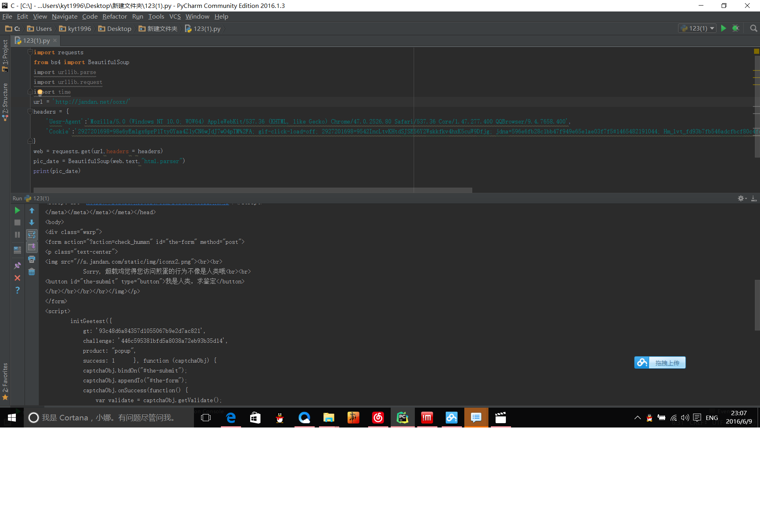Open Search Everywhere magnifier icon
Screen dimensions: 760x532
(754, 28)
